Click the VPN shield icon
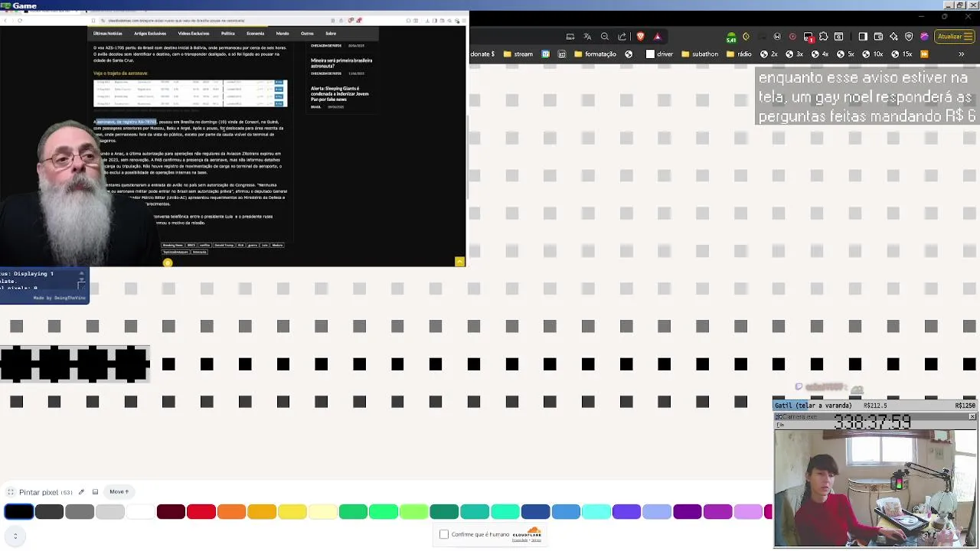 909,36
